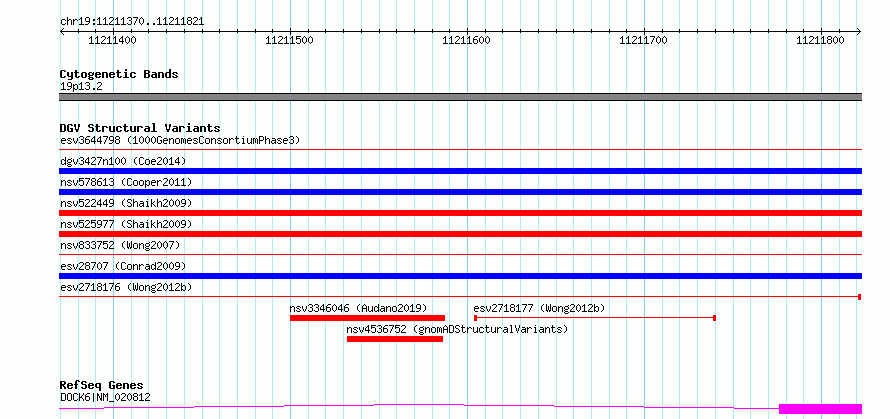Open nsv525977 (Shaikh2009) variant label

pyautogui.click(x=126, y=224)
